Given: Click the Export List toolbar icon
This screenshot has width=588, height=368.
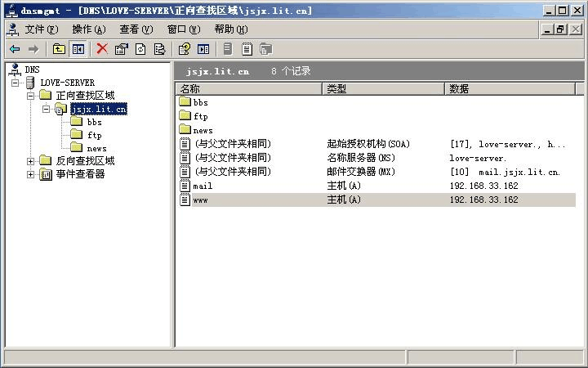Looking at the screenshot, I should pos(159,49).
